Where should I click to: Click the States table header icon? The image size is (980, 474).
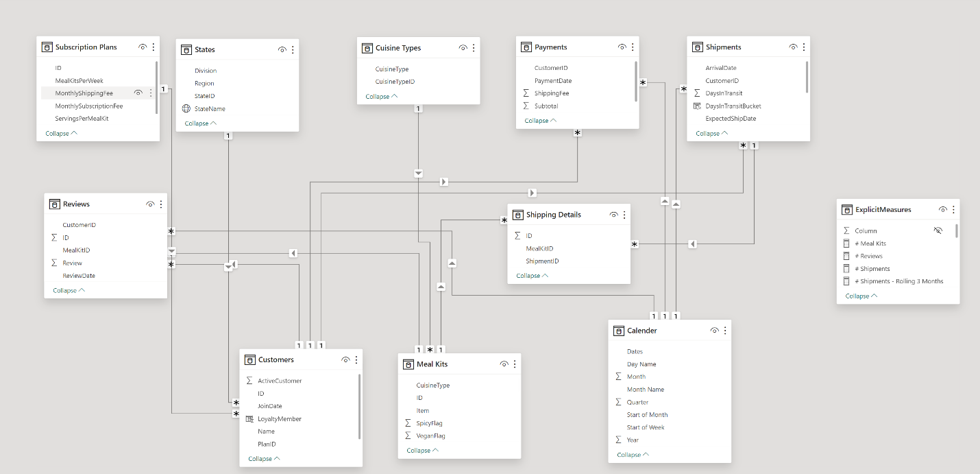point(186,49)
